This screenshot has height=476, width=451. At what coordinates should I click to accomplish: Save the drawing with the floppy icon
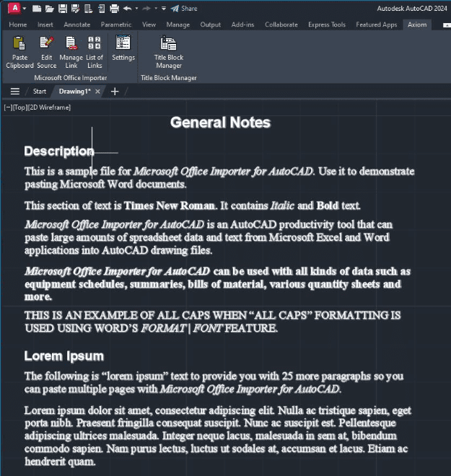[63, 9]
